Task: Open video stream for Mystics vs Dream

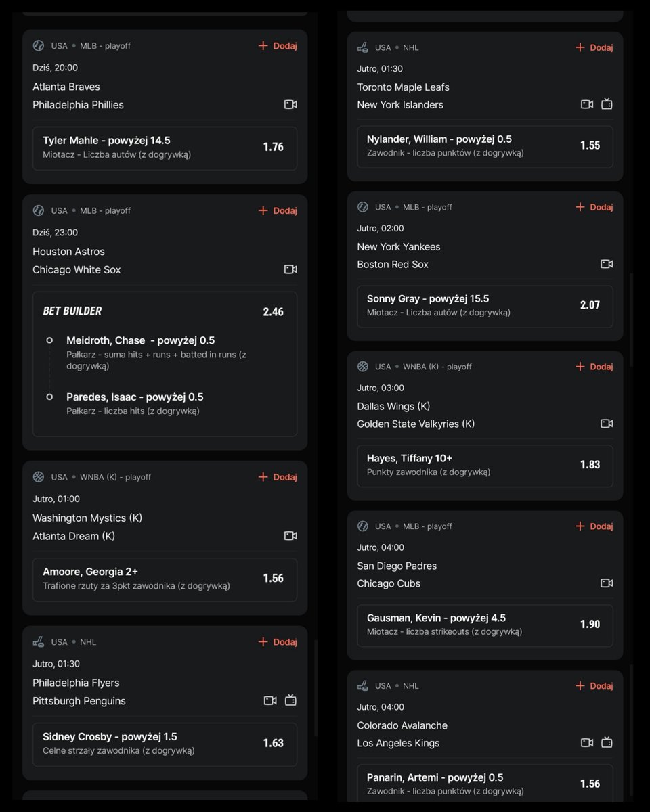Action: pos(290,535)
